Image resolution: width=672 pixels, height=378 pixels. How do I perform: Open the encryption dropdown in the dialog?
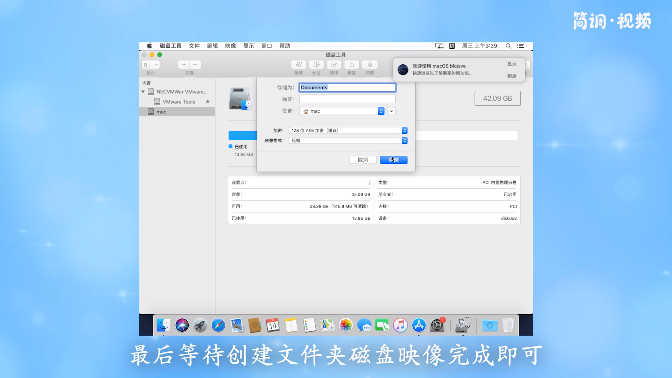pos(348,130)
